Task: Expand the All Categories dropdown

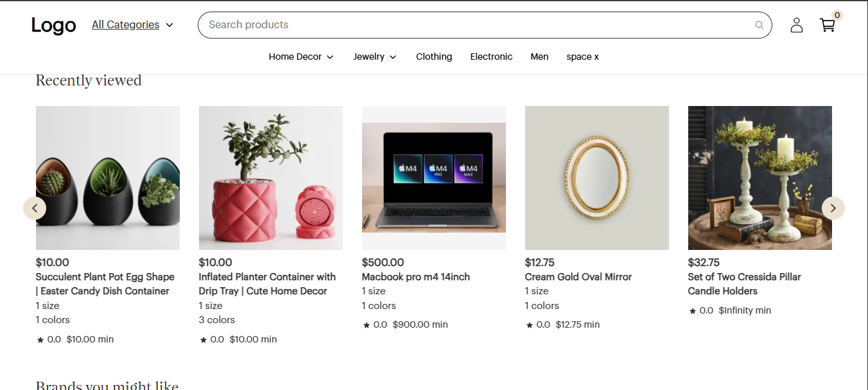Action: [133, 24]
